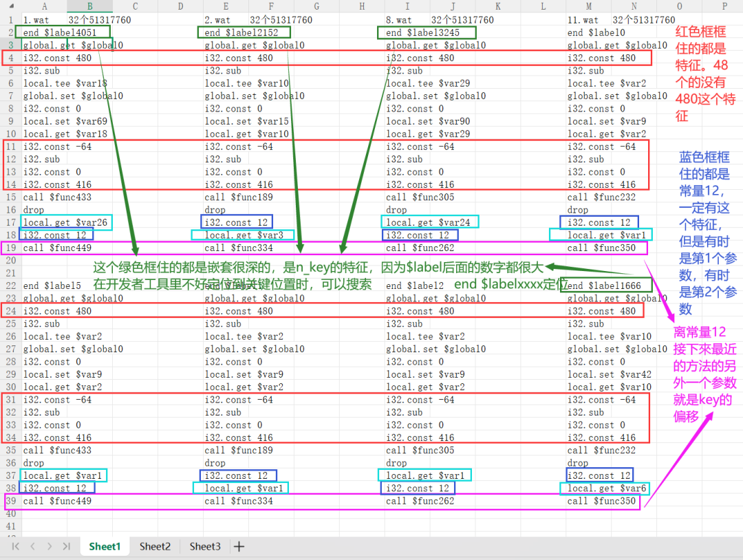
Task: Add a new sheet with the plus icon
Action: [239, 546]
